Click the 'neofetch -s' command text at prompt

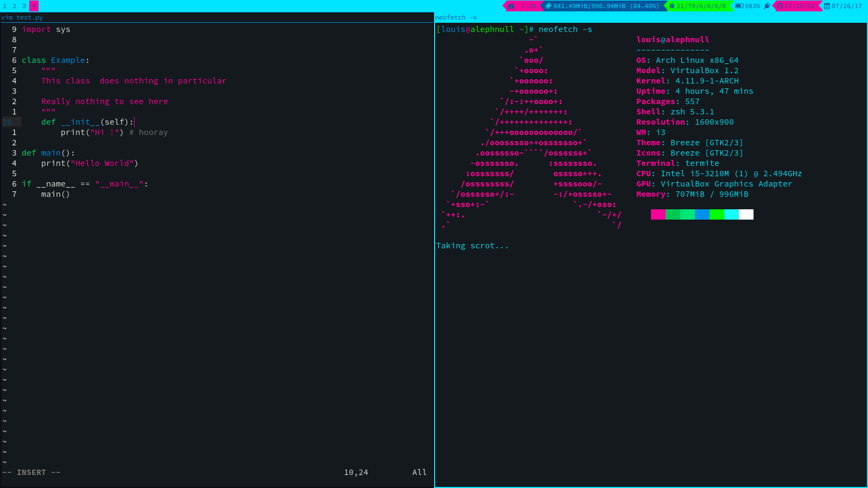565,29
